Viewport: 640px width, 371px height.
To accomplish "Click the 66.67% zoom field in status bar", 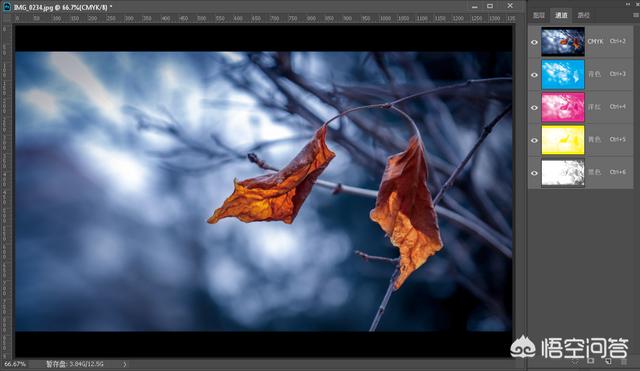I will point(15,364).
